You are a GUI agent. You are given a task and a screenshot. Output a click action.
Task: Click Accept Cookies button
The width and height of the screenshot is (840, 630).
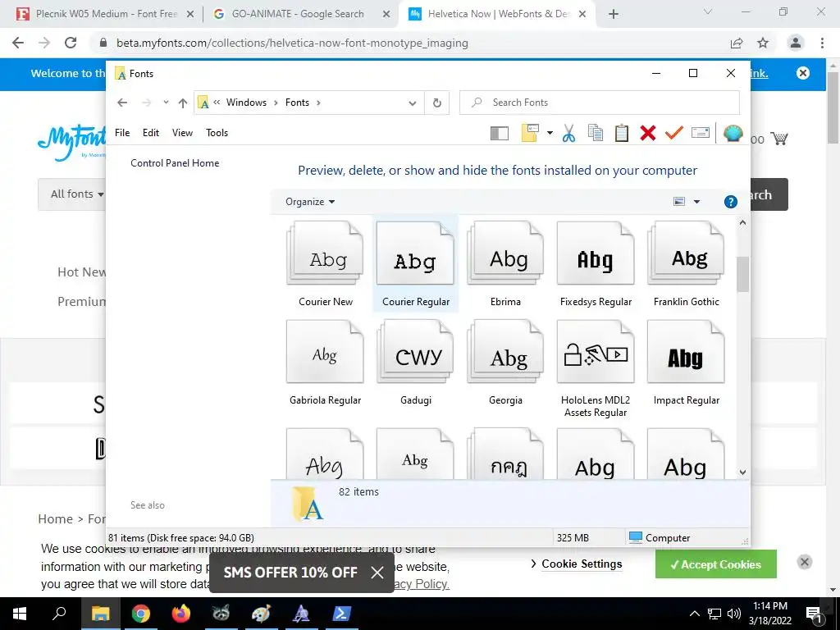[715, 564]
